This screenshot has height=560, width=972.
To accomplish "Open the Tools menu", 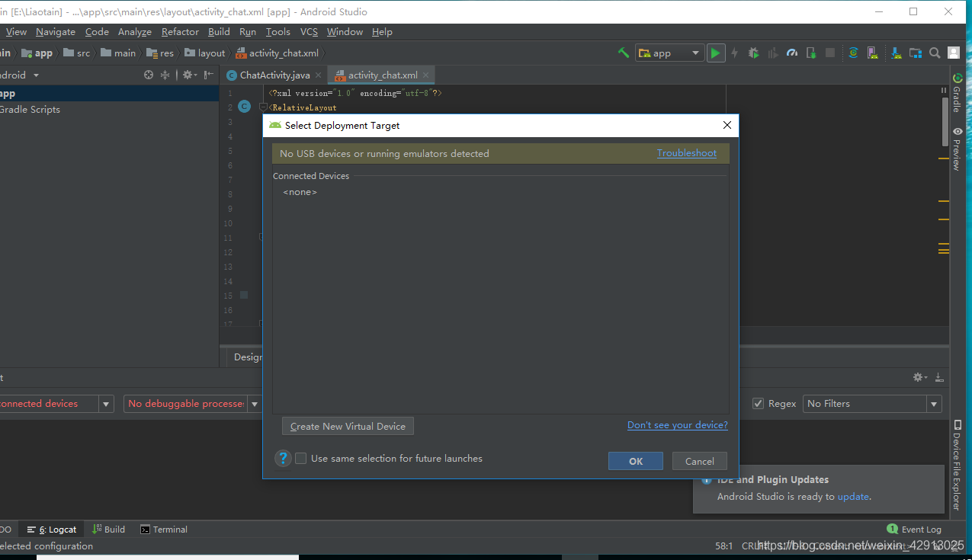I will pos(278,32).
